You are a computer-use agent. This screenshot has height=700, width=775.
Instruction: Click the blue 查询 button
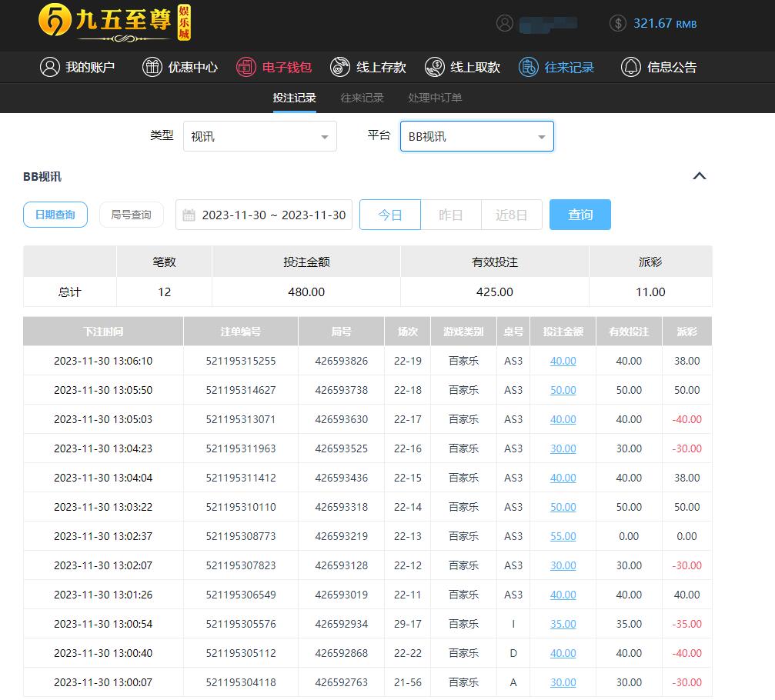[580, 215]
